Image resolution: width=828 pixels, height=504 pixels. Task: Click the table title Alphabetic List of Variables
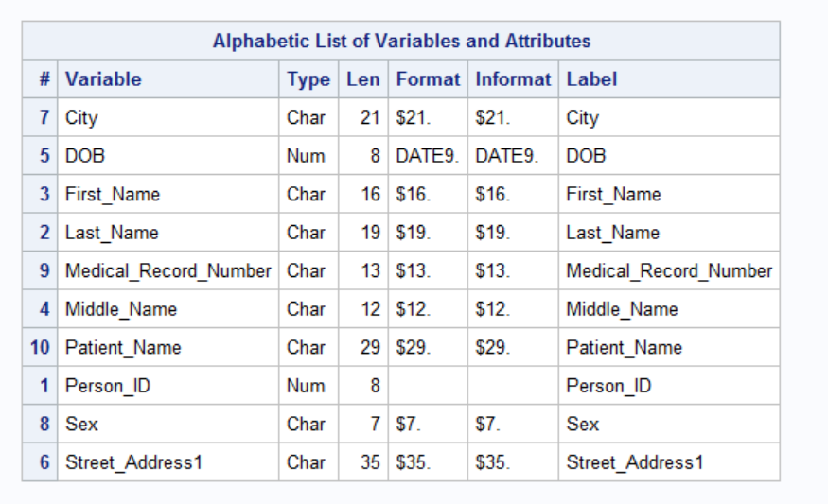click(x=401, y=41)
